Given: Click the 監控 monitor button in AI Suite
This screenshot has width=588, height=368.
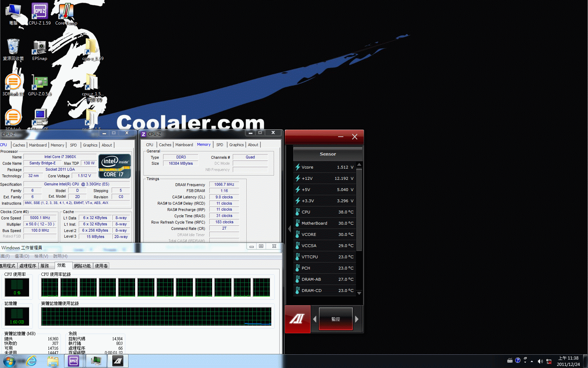Looking at the screenshot, I should pyautogui.click(x=336, y=319).
